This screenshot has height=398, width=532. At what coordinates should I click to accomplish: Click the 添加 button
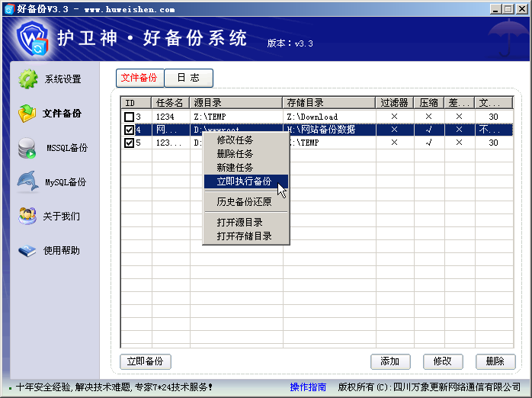click(390, 361)
